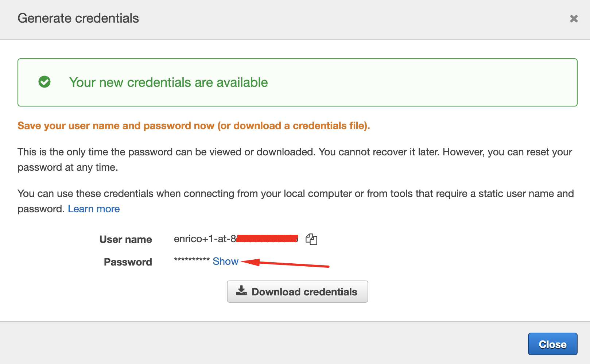Image resolution: width=590 pixels, height=364 pixels.
Task: Download the credentials file
Action: (297, 291)
